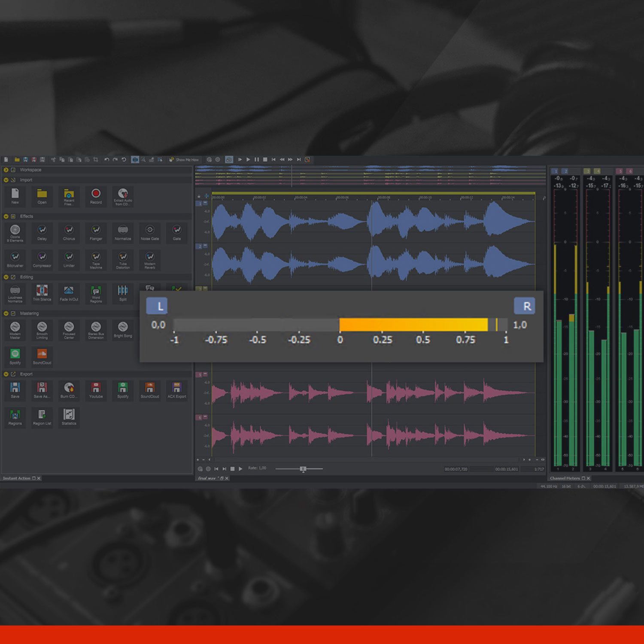
Task: Switch to the final_wav document tab
Action: click(x=207, y=477)
